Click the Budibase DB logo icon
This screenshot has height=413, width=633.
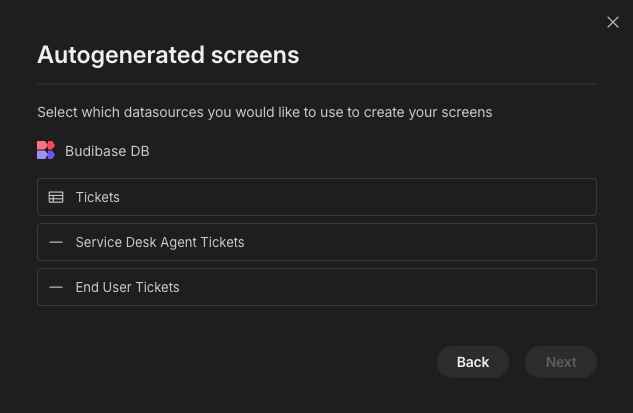coord(46,150)
